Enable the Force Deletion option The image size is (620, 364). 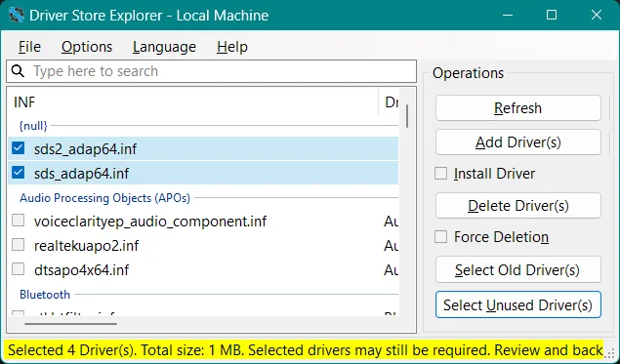[441, 237]
